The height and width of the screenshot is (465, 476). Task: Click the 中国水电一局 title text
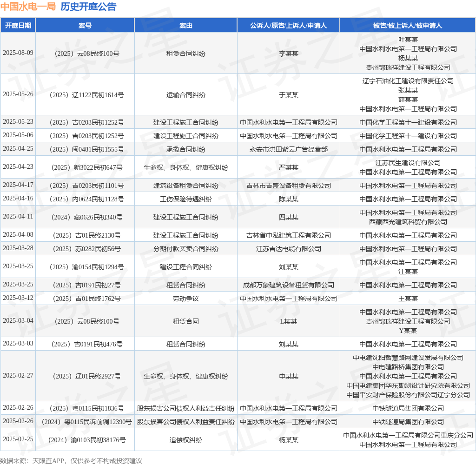[x=28, y=7]
